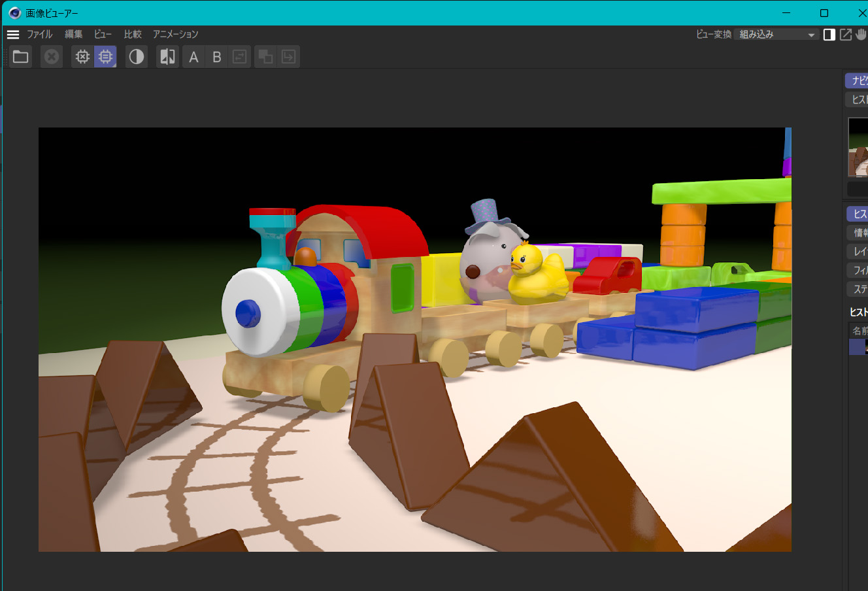Open the アニメーション menu
The width and height of the screenshot is (868, 591).
coord(175,35)
